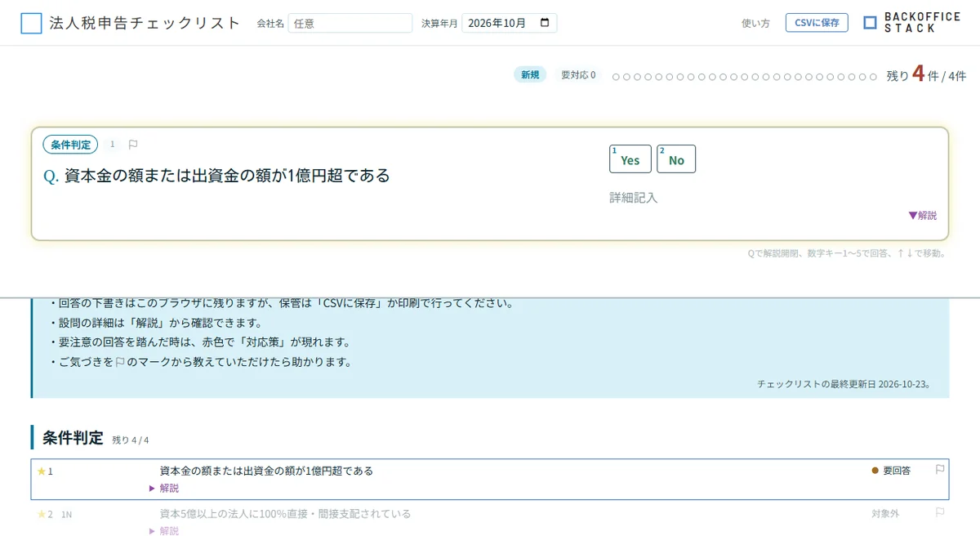Click the flag icon on row 1 資本金の額
The height and width of the screenshot is (536, 980).
[x=940, y=470]
